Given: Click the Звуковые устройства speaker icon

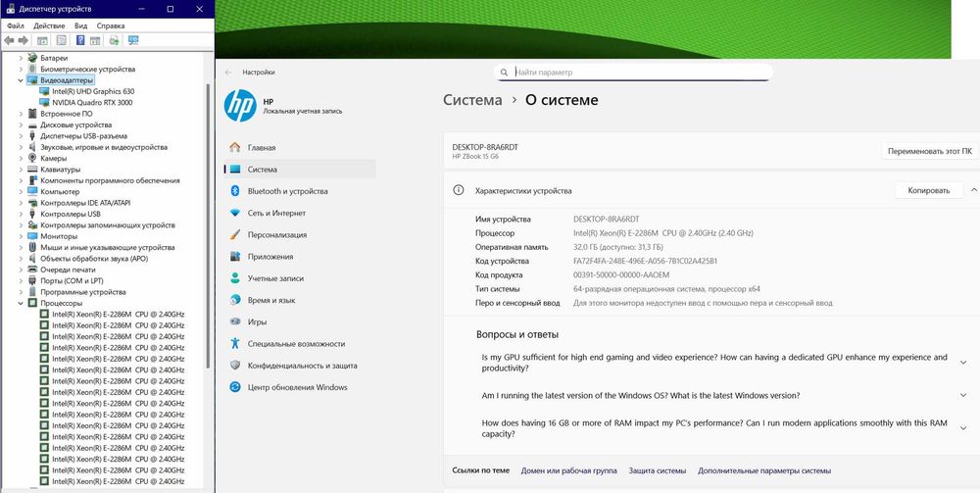Looking at the screenshot, I should click(32, 147).
